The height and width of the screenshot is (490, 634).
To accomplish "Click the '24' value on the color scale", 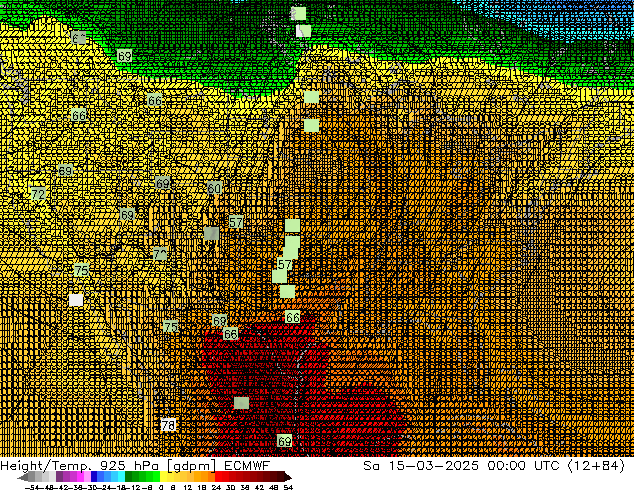I will click(x=216, y=487).
